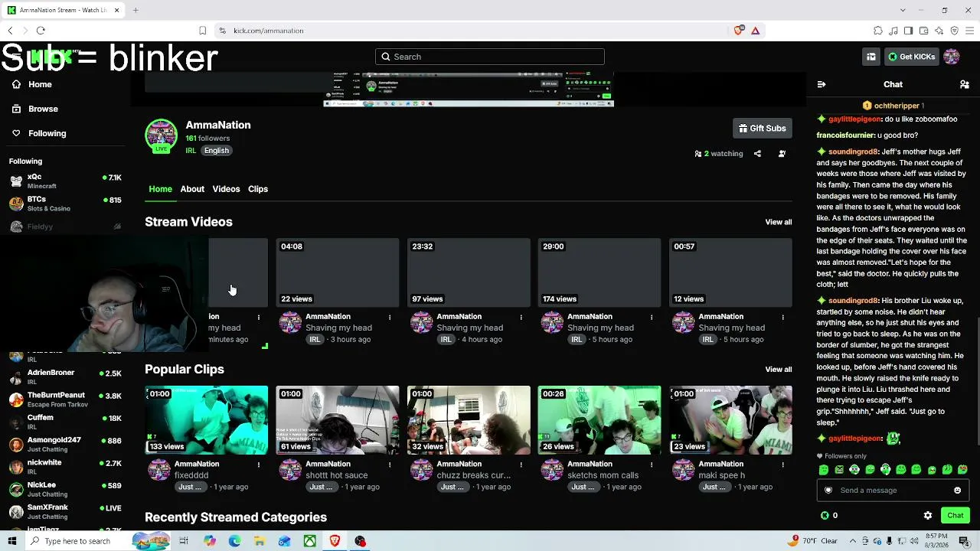
Task: Bookmark this page
Action: tap(202, 31)
